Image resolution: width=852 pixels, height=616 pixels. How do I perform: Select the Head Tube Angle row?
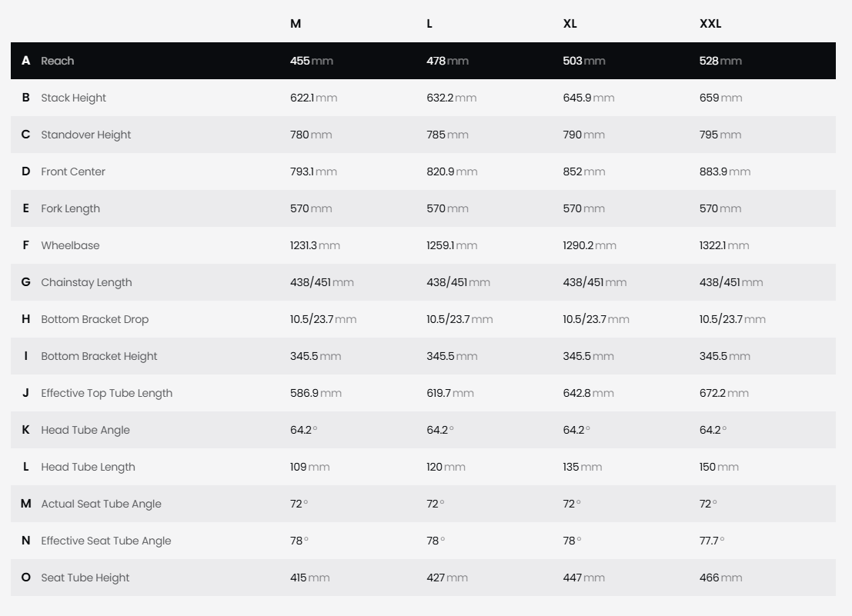pos(423,430)
